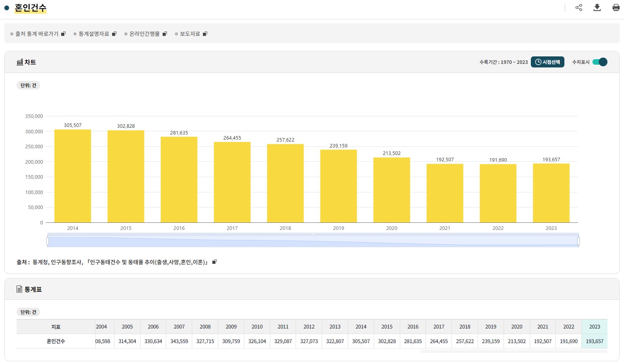Viewport: 624px width, 364px height.
Task: Open 보도자료 link
Action: point(190,34)
